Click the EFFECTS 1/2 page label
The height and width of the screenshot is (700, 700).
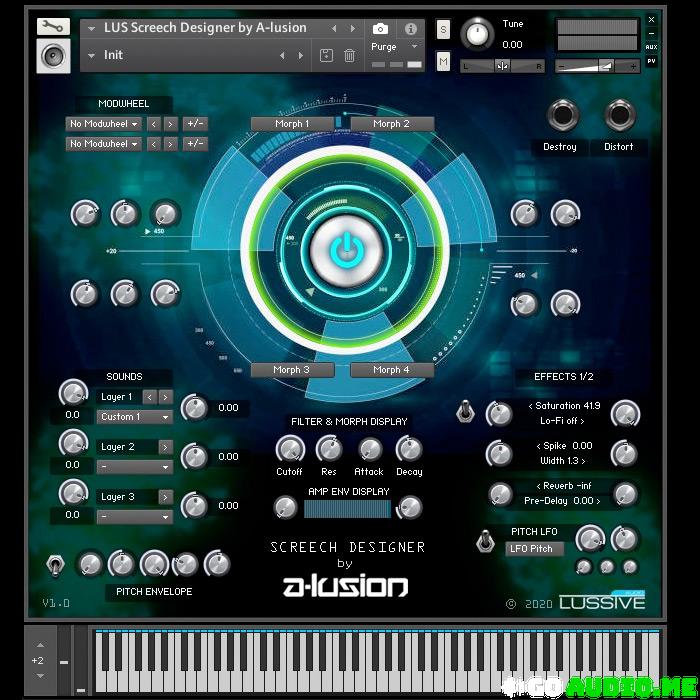coord(564,377)
